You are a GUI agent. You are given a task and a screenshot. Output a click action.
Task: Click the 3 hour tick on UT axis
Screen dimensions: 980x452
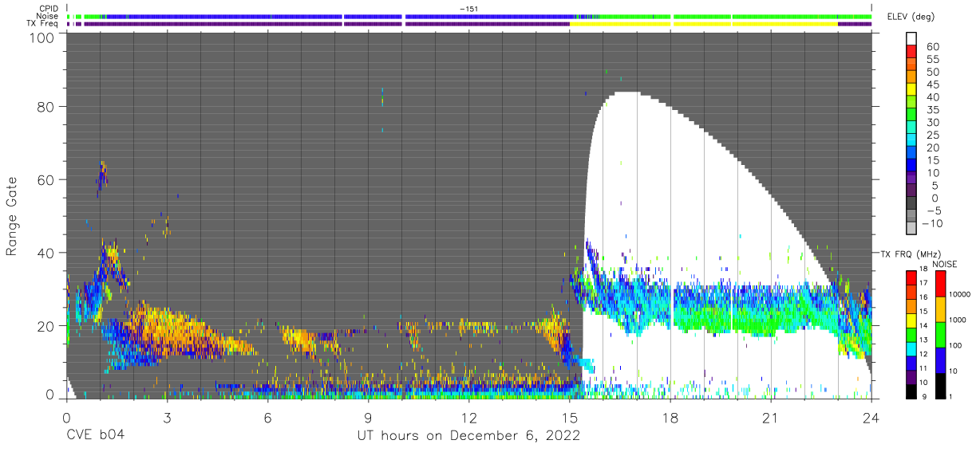click(x=167, y=418)
